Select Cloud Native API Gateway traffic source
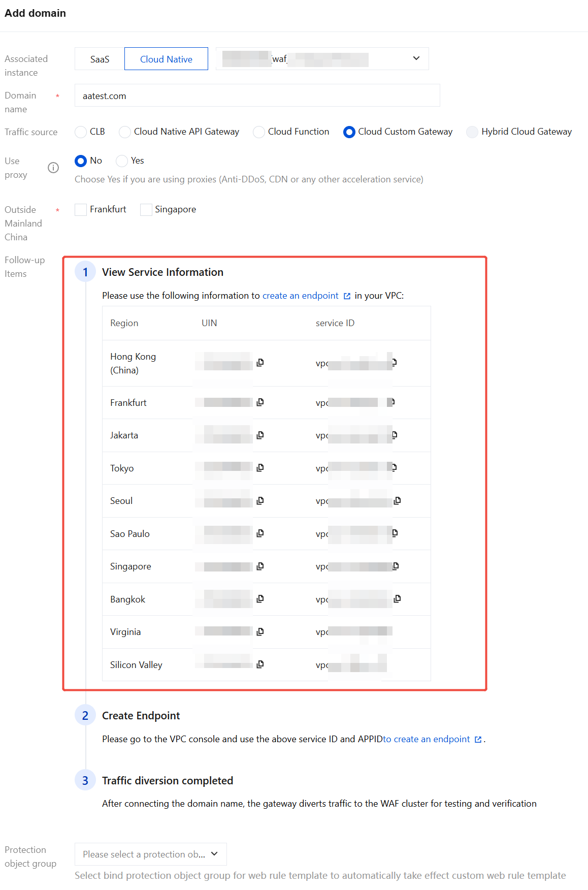This screenshot has height=890, width=588. pyautogui.click(x=125, y=132)
